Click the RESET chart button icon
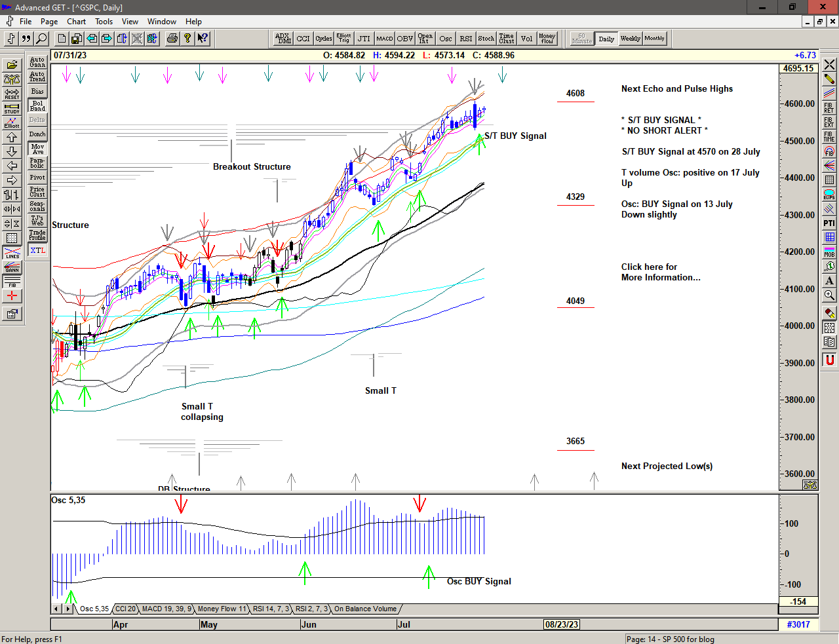Screen dimensions: 839x644 tap(12, 94)
